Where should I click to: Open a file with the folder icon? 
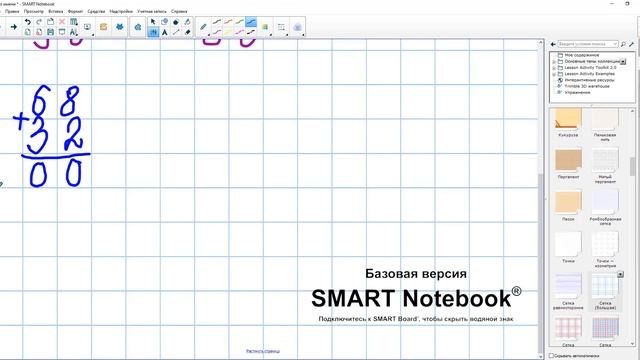[50, 22]
